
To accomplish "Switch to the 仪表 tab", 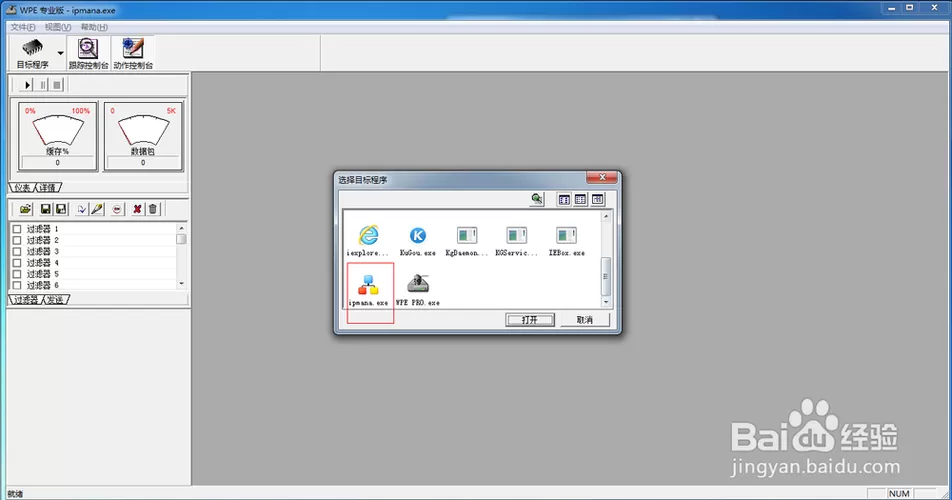I will coord(23,188).
